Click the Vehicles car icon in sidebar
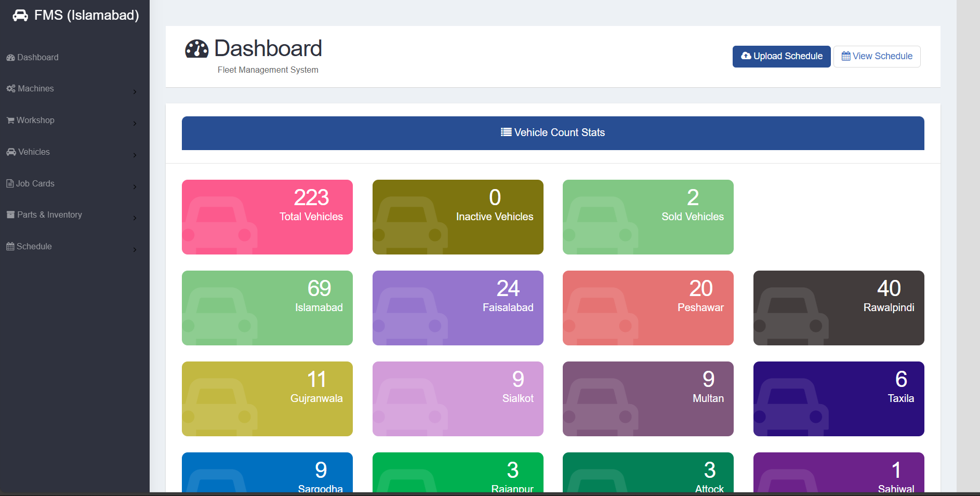The height and width of the screenshot is (496, 980). click(x=11, y=152)
